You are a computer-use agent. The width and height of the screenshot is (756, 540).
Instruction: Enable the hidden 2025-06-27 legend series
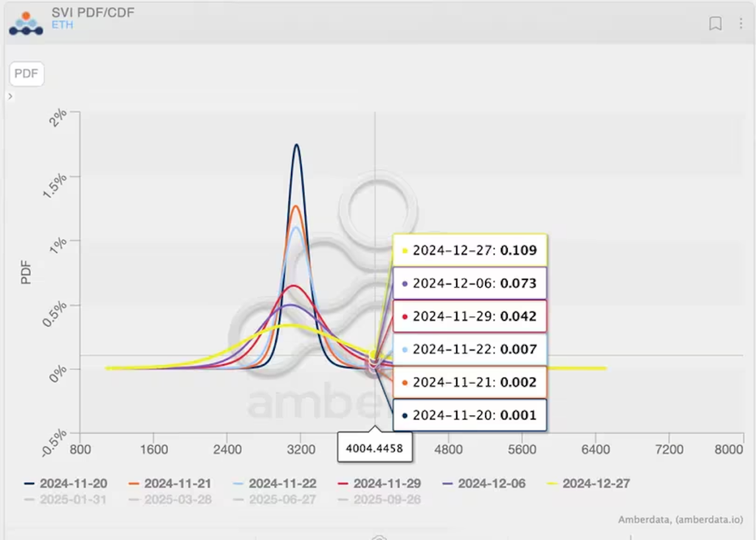(275, 499)
